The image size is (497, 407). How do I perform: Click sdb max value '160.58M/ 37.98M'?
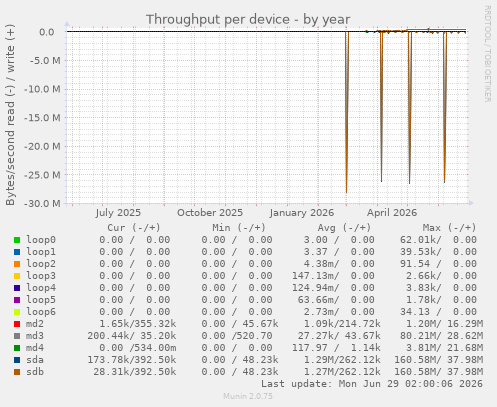(x=439, y=372)
